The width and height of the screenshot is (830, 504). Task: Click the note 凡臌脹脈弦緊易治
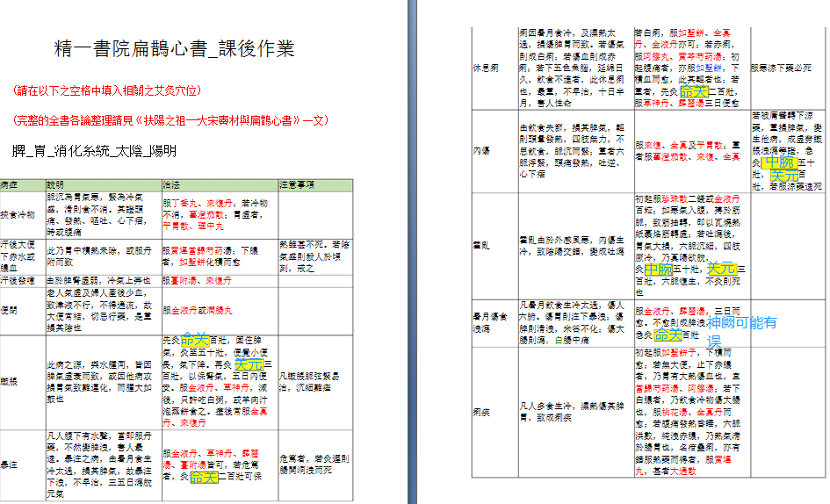click(x=310, y=382)
